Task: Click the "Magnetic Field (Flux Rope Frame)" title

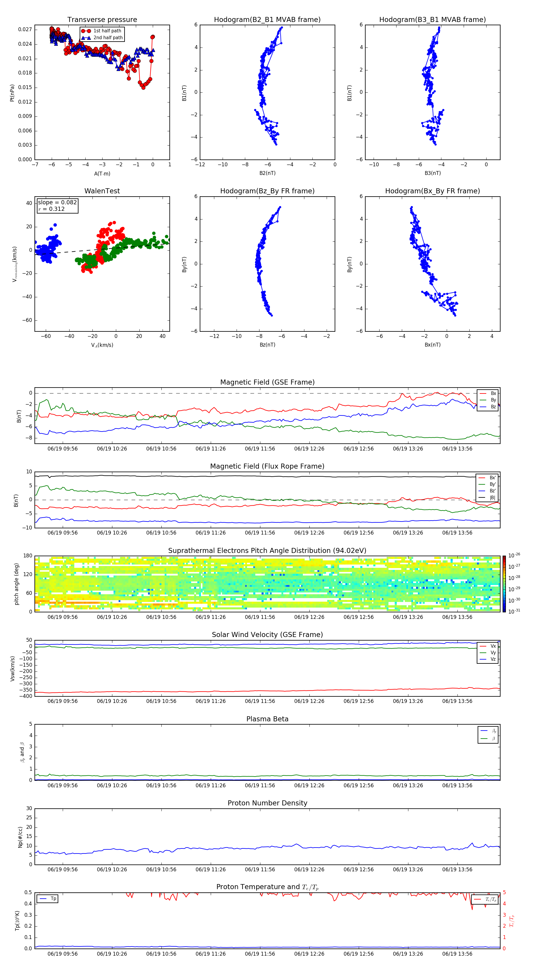Action: tap(267, 466)
